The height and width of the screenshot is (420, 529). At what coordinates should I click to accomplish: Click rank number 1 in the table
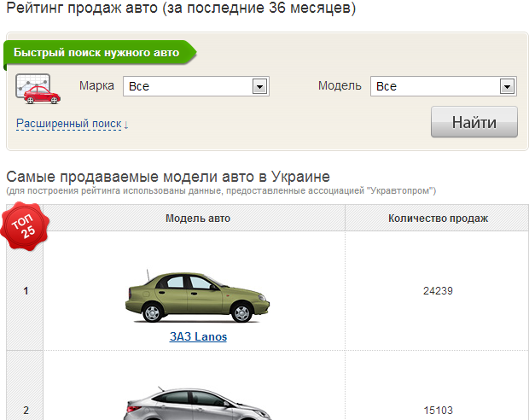click(x=26, y=291)
